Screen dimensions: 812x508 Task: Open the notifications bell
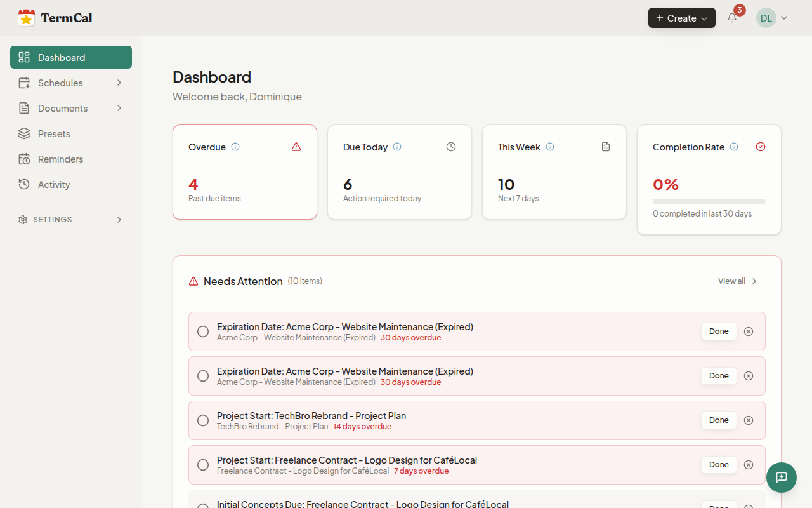coord(731,18)
